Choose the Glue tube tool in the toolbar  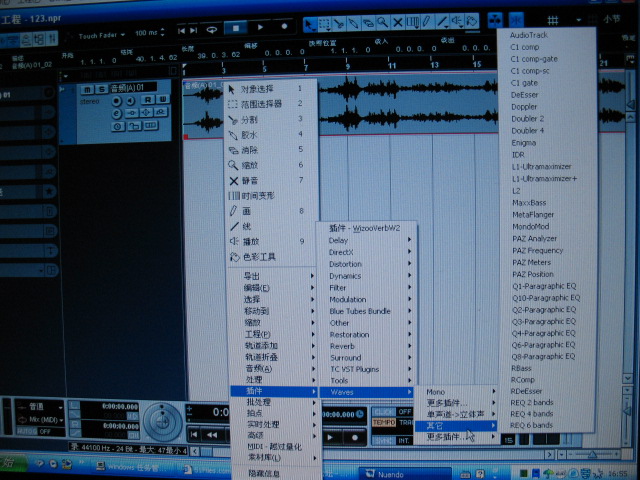pos(353,23)
